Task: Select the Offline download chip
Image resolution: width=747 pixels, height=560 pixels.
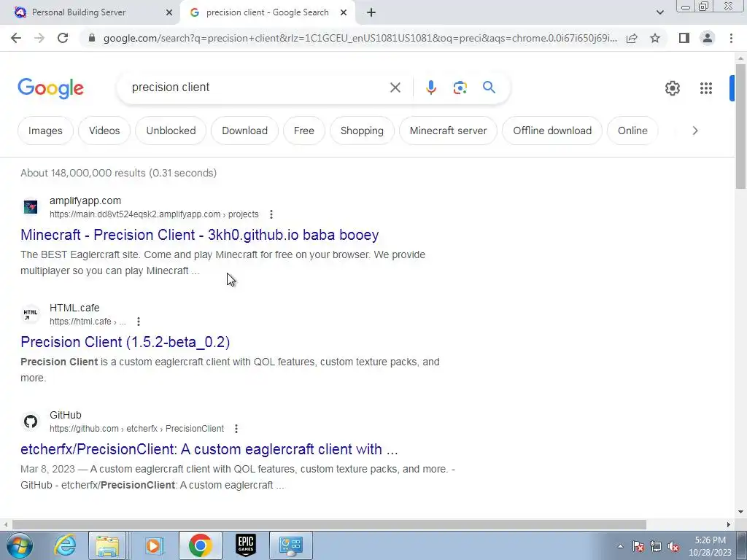Action: pos(552,131)
